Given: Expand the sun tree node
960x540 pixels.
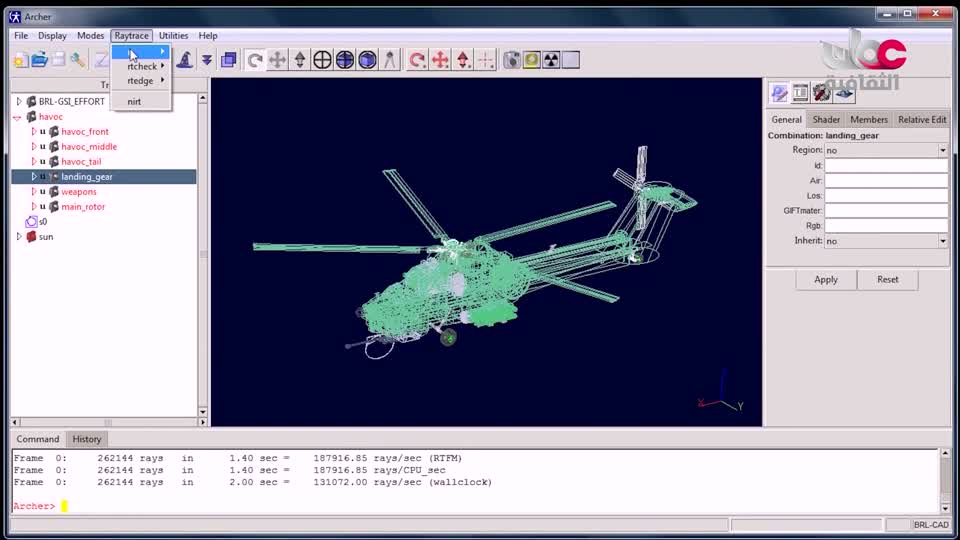Looking at the screenshot, I should (x=18, y=237).
